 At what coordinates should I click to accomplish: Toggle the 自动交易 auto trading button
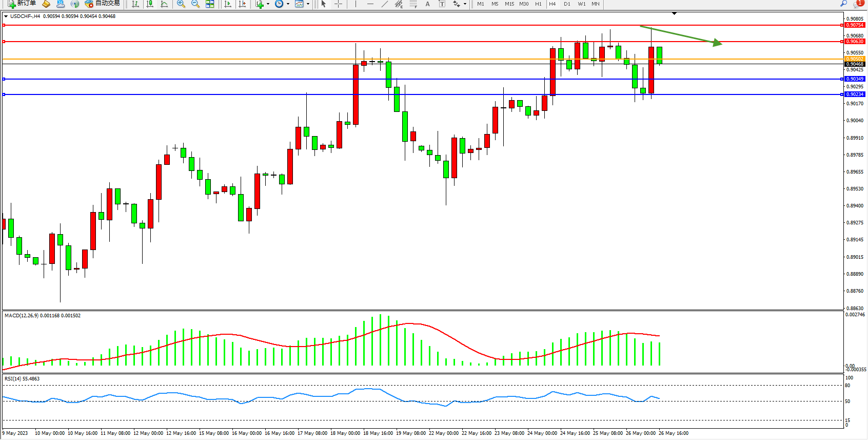[102, 4]
